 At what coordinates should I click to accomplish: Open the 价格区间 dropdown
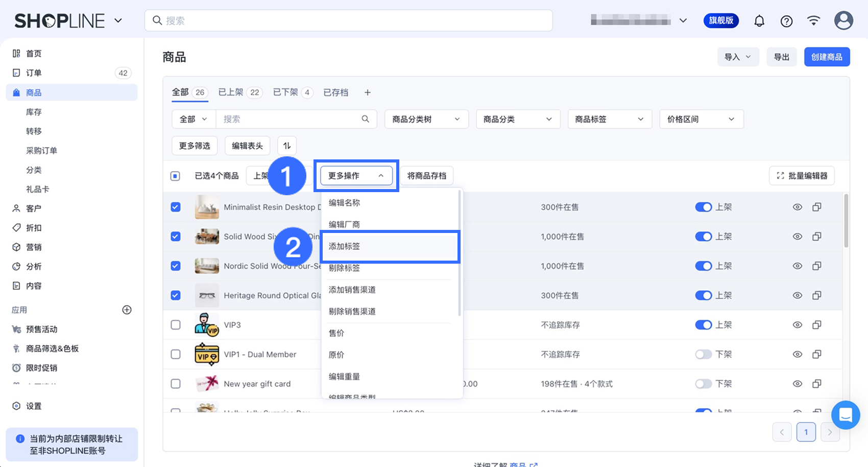(x=701, y=119)
